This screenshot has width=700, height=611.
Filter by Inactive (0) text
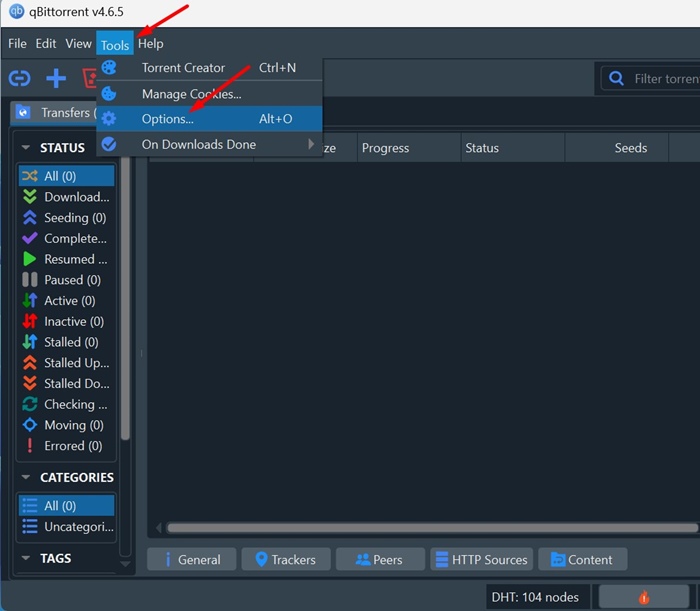pyautogui.click(x=74, y=321)
